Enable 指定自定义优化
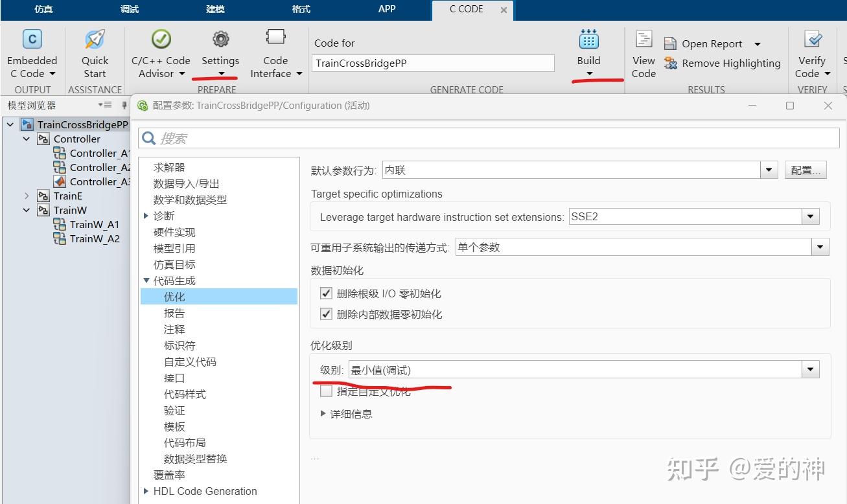 (326, 391)
